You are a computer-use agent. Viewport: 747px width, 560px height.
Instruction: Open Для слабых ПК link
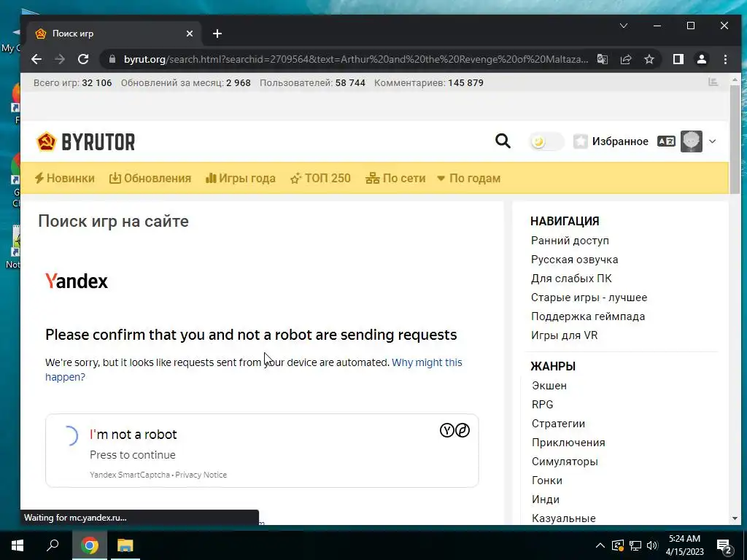click(571, 279)
